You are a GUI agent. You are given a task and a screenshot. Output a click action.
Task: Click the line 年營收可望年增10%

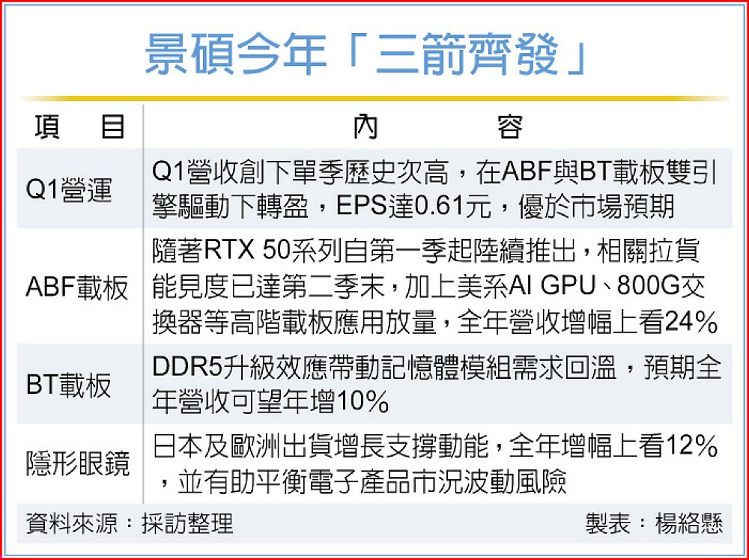tap(270, 401)
